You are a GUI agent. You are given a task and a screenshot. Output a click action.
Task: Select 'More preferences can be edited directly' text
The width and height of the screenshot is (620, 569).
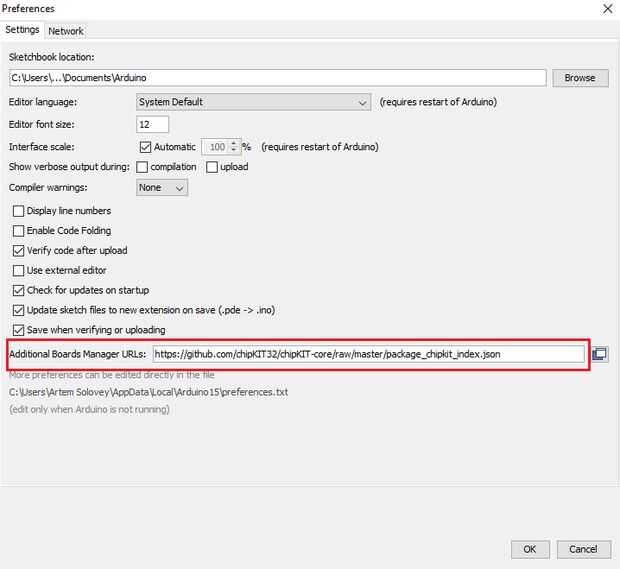pos(112,375)
